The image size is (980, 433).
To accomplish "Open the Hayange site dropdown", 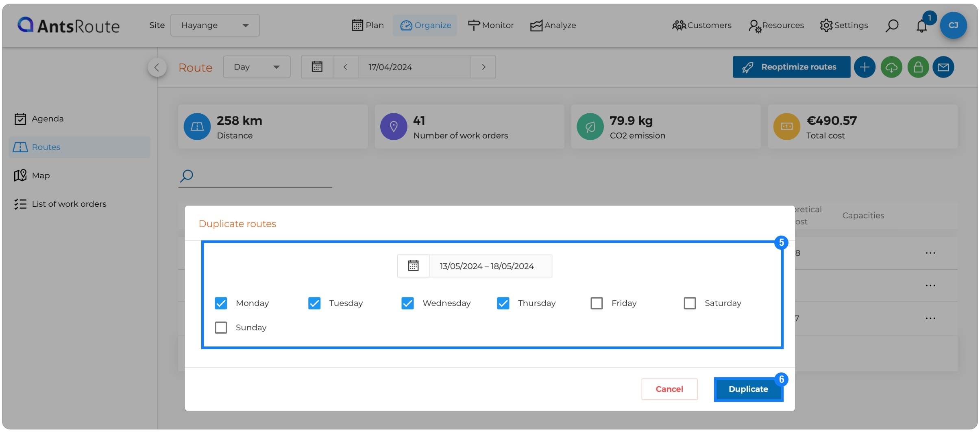I will tap(215, 25).
